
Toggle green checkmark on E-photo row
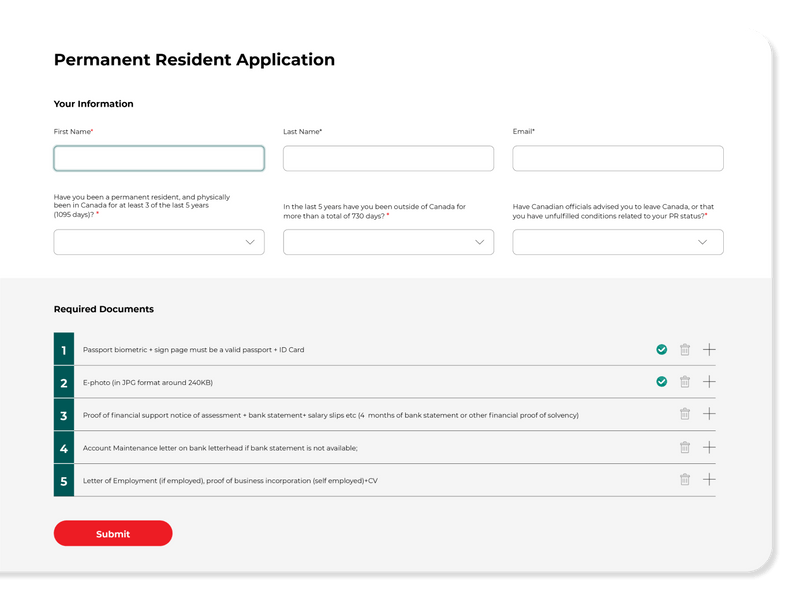tap(661, 382)
